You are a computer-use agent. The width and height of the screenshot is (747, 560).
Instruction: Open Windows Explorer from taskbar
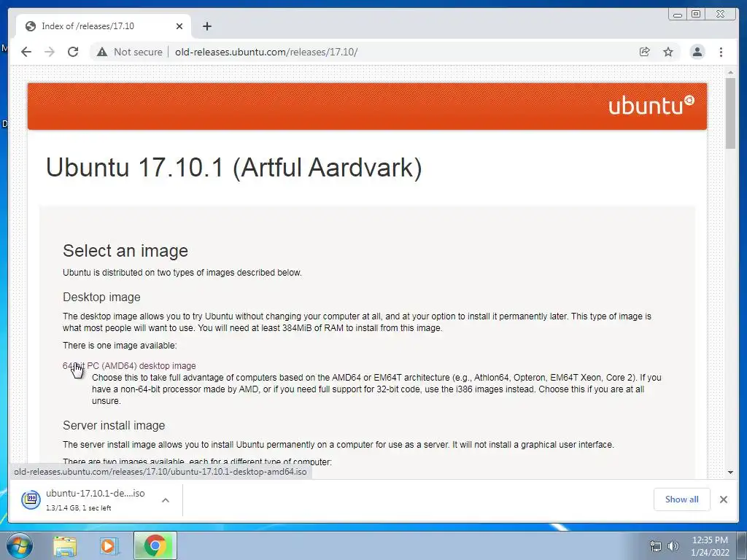tap(65, 545)
